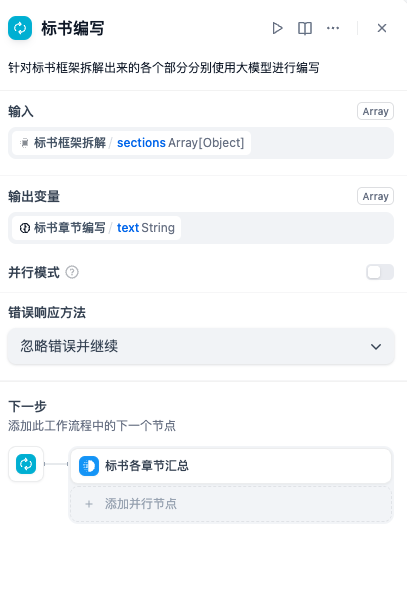
Task: Toggle the 并行模式 switch
Action: (380, 272)
